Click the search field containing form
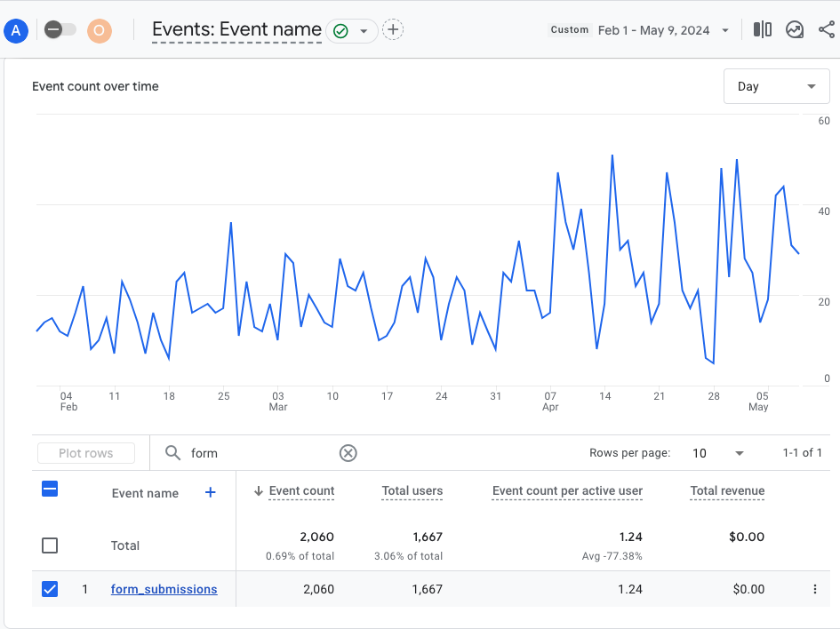 258,453
